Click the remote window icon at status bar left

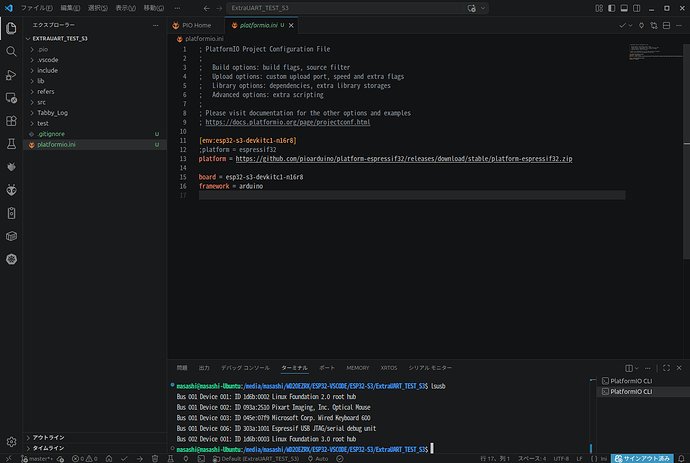tap(8, 459)
